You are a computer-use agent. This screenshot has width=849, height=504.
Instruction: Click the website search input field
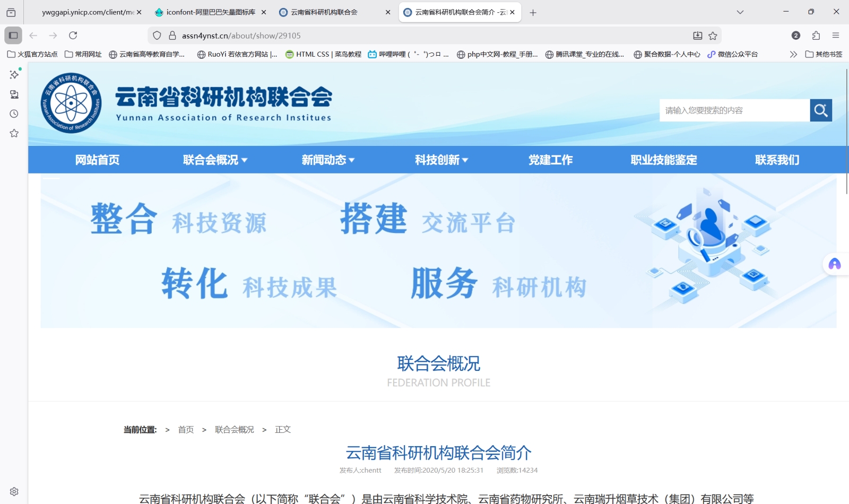[x=734, y=110]
